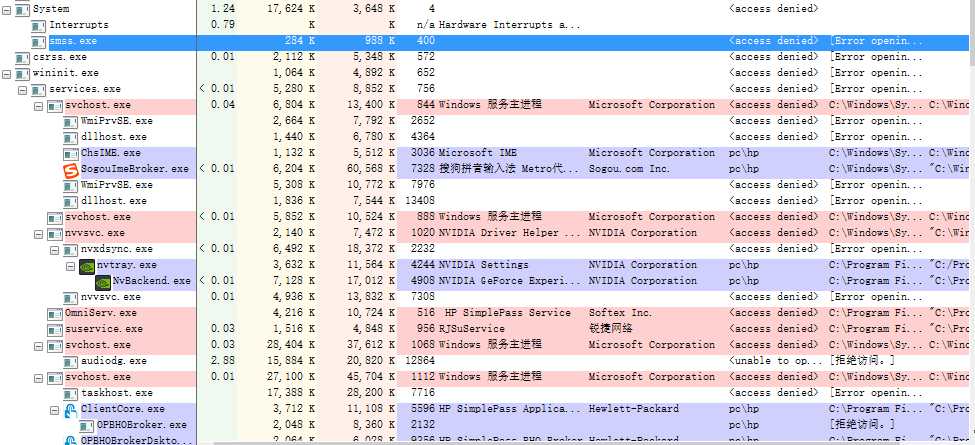Collapse children of svchost.exe PID 1112

39,378
